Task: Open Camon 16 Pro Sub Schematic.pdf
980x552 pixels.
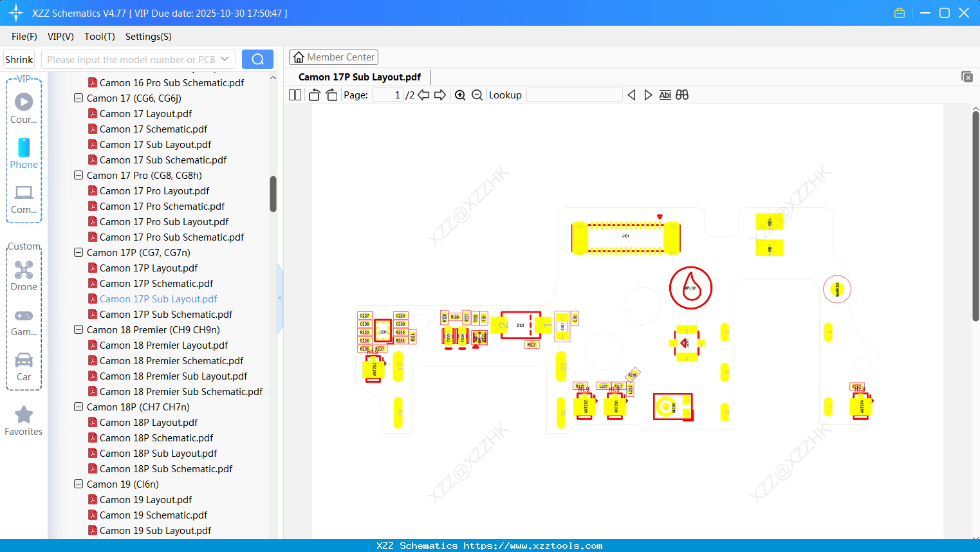Action: click(x=172, y=82)
